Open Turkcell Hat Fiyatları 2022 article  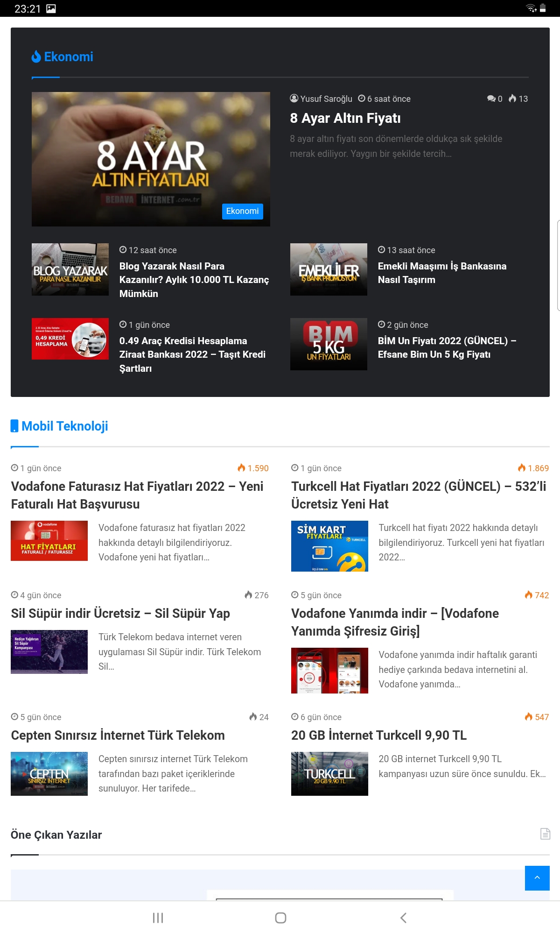point(419,495)
